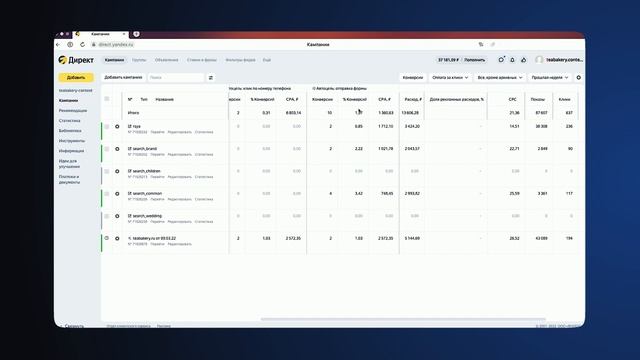Image resolution: width=640 pixels, height=360 pixels.
Task: Click the circular icon left of bell
Action: coord(501,60)
